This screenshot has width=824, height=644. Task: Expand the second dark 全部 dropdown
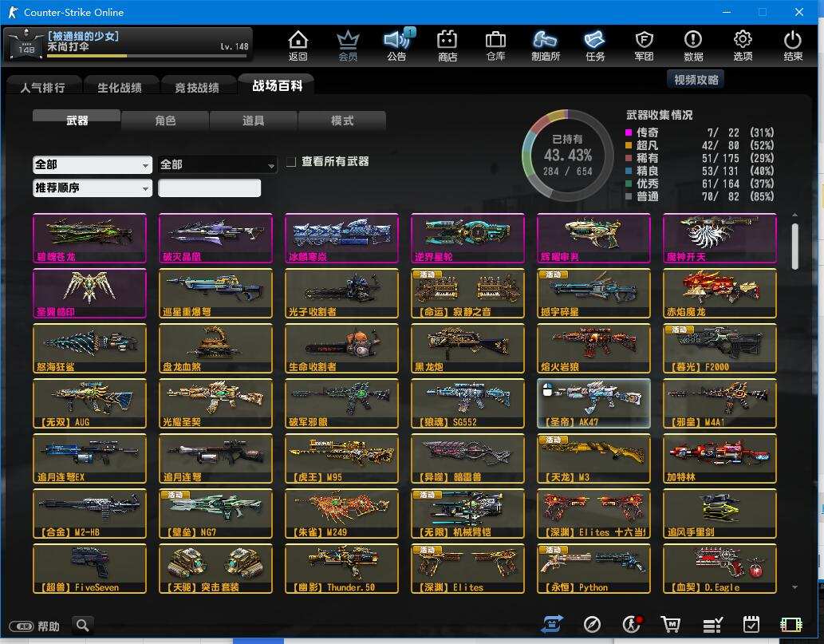(217, 164)
